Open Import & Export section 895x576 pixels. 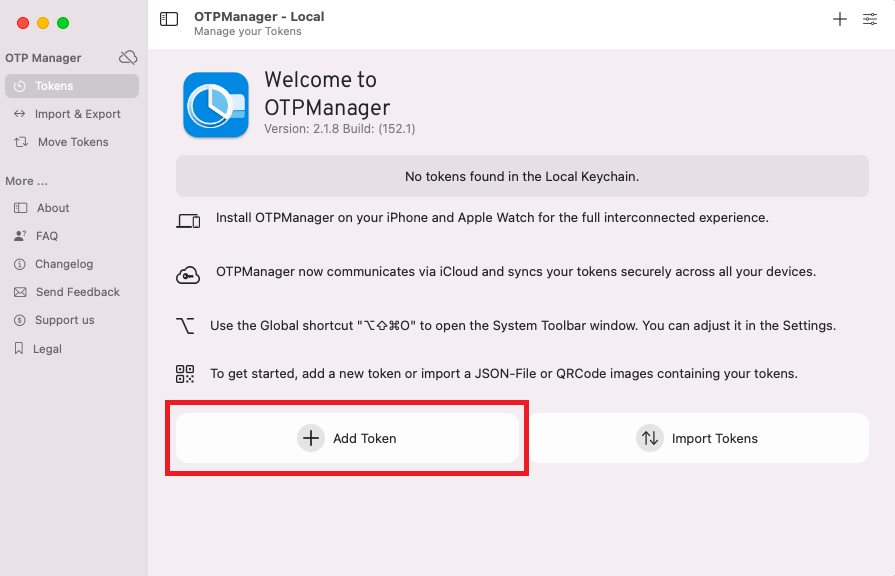point(72,114)
